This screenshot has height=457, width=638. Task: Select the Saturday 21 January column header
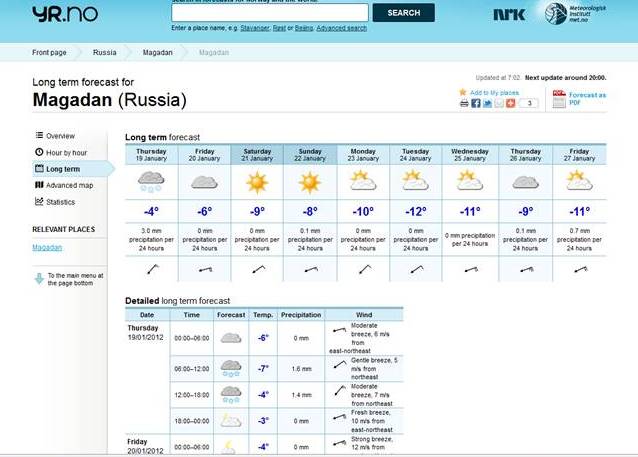pos(257,154)
